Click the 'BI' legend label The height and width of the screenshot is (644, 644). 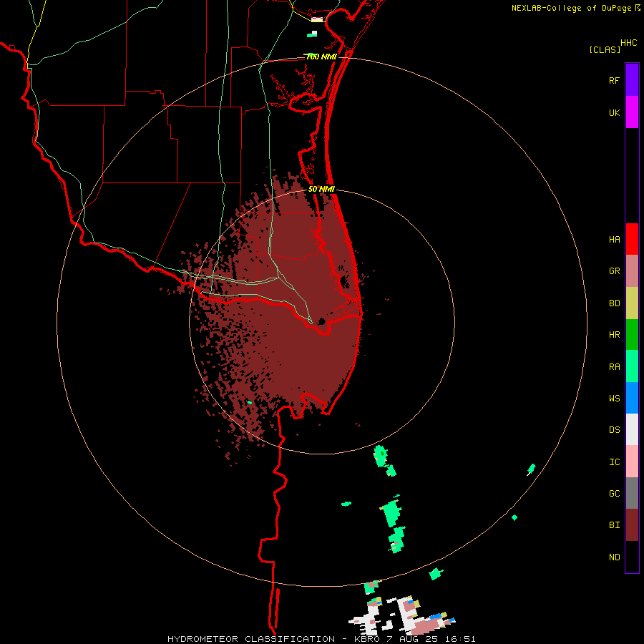614,525
